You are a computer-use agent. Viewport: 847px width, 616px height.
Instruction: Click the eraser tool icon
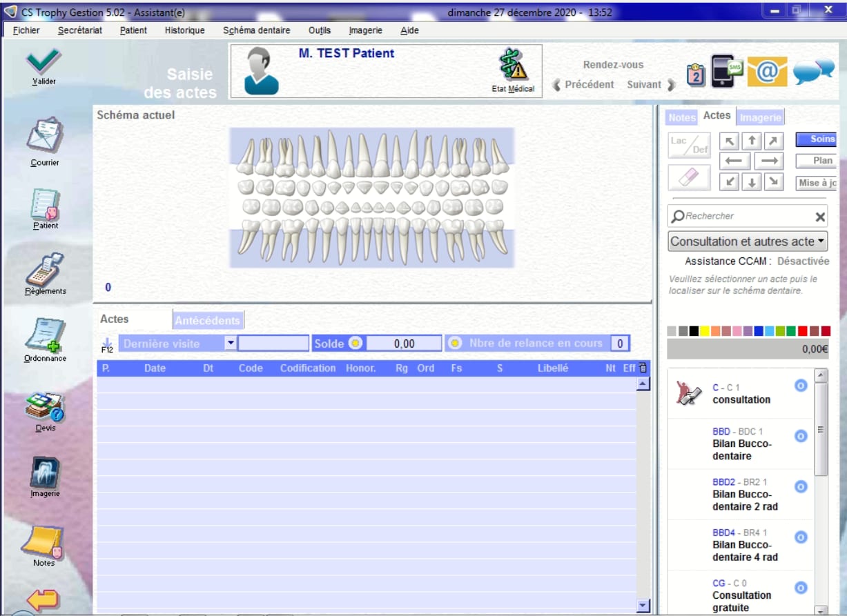(x=689, y=178)
